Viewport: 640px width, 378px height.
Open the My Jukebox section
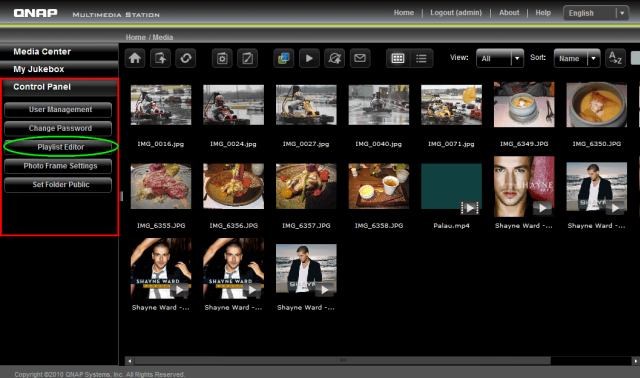[x=59, y=69]
